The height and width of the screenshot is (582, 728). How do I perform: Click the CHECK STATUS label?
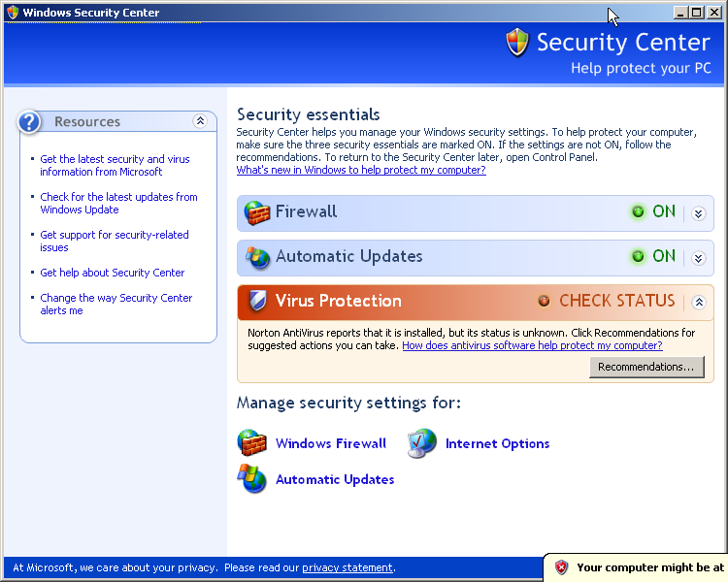point(616,301)
